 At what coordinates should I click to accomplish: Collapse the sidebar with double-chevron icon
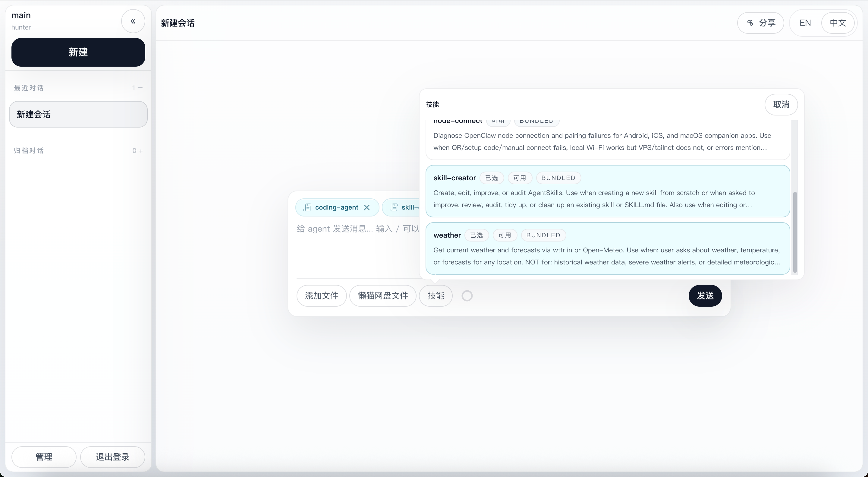point(133,21)
